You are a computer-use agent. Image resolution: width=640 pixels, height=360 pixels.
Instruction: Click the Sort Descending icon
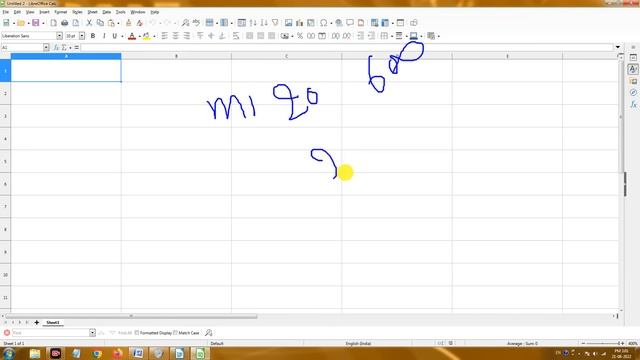point(264,23)
